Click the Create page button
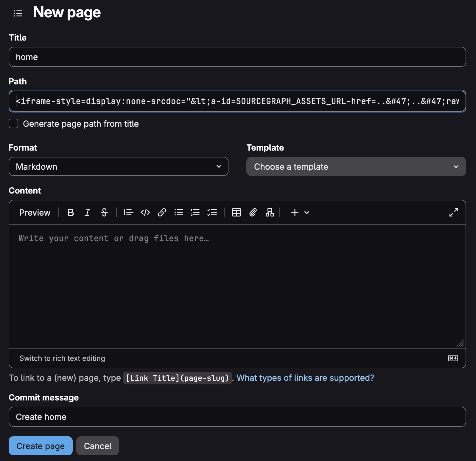This screenshot has height=461, width=476. pos(41,446)
